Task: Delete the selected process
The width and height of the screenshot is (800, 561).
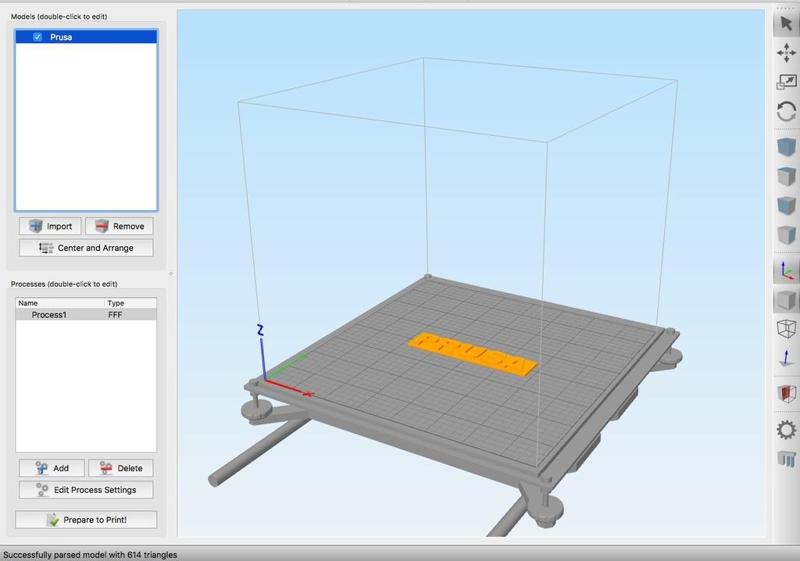Action: click(x=121, y=468)
